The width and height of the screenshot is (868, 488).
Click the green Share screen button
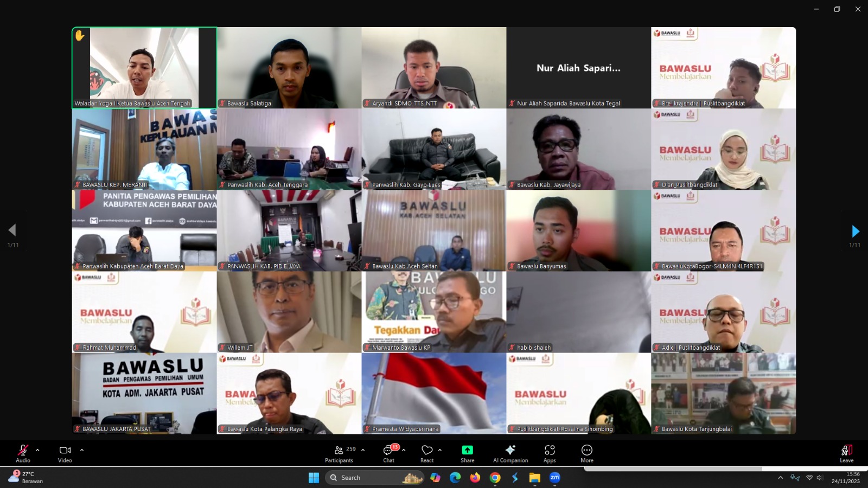(467, 453)
